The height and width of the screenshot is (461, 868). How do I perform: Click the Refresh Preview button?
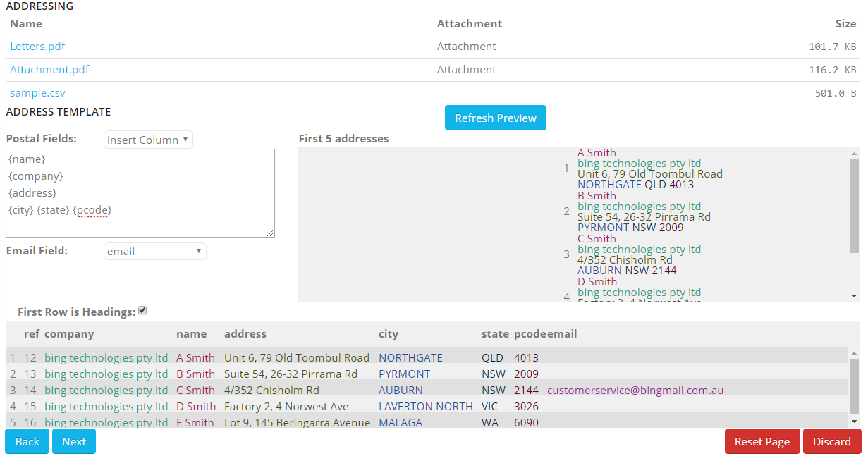(496, 118)
